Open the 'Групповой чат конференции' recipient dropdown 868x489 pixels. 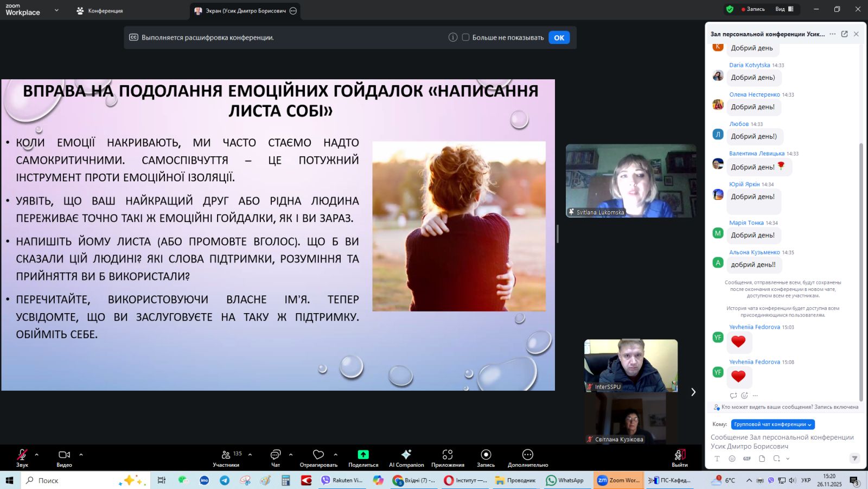[773, 424]
